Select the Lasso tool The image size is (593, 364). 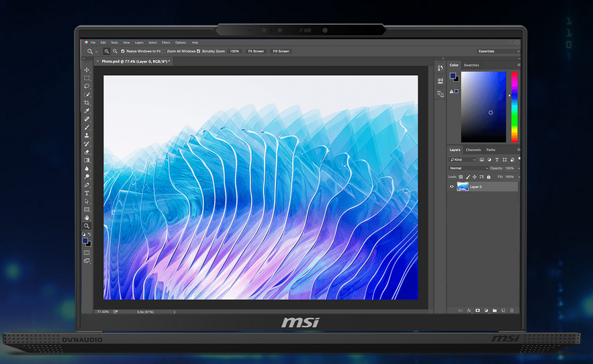(x=87, y=86)
